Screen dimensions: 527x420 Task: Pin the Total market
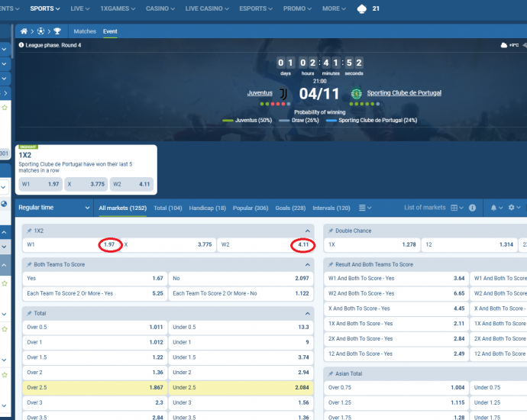click(x=29, y=313)
